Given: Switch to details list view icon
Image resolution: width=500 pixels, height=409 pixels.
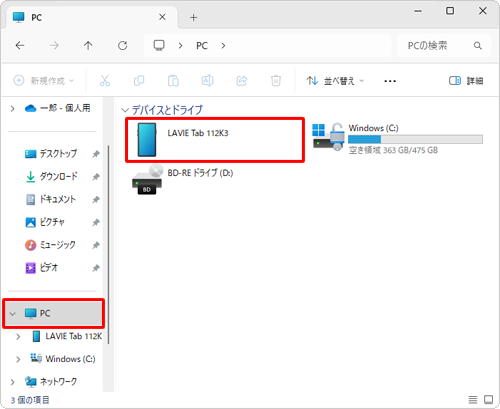Looking at the screenshot, I should [x=472, y=399].
